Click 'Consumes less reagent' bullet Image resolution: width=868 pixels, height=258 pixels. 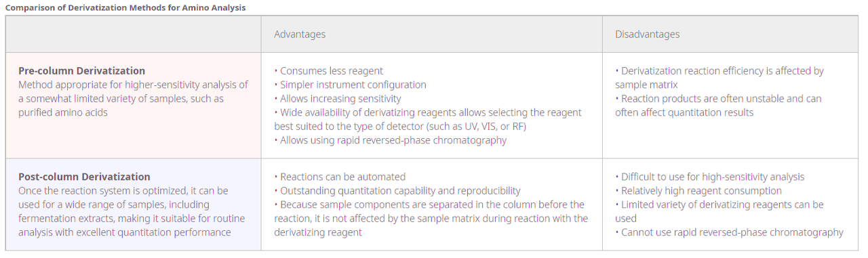click(x=329, y=70)
